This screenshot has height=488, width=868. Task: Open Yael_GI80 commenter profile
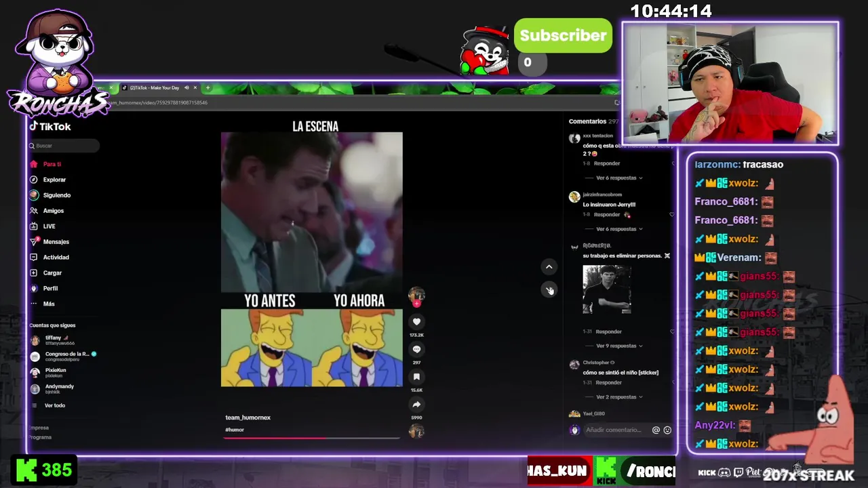click(593, 413)
